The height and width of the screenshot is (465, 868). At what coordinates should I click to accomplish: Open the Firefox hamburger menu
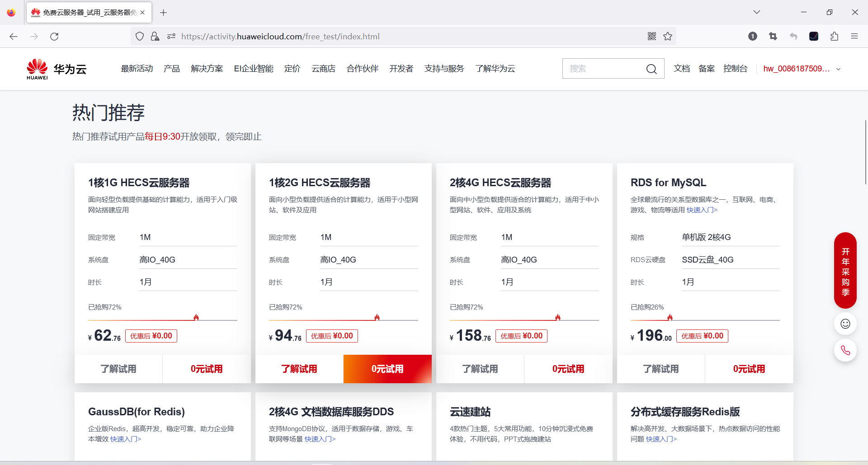click(x=855, y=36)
